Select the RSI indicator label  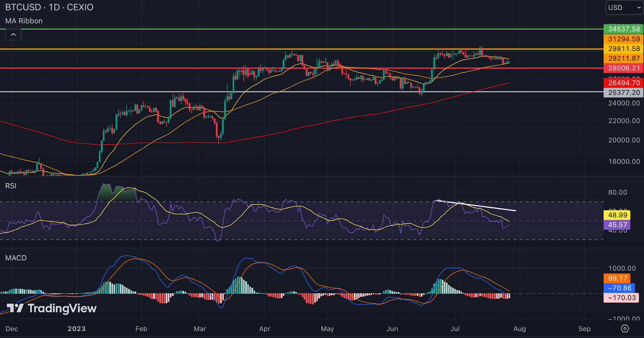(x=11, y=186)
